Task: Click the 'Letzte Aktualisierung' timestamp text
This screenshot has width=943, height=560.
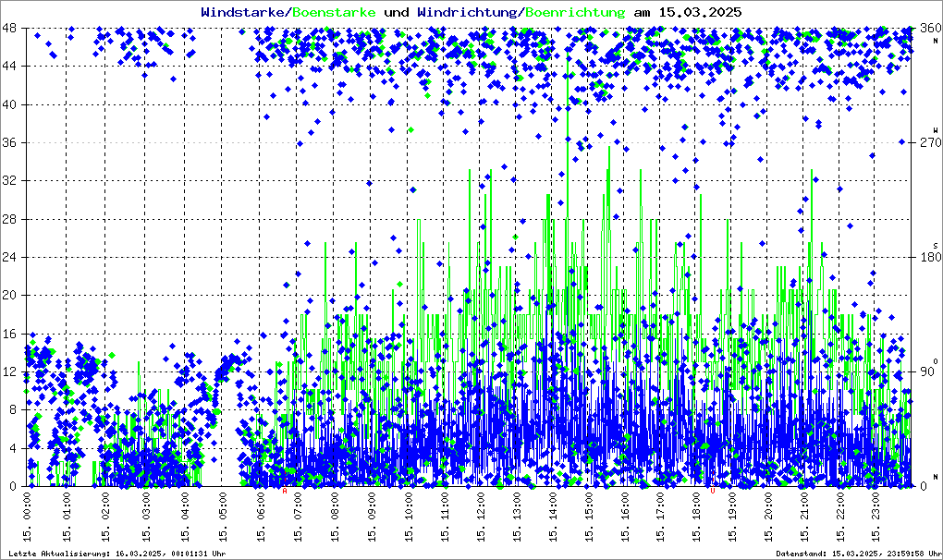Action: 116,554
